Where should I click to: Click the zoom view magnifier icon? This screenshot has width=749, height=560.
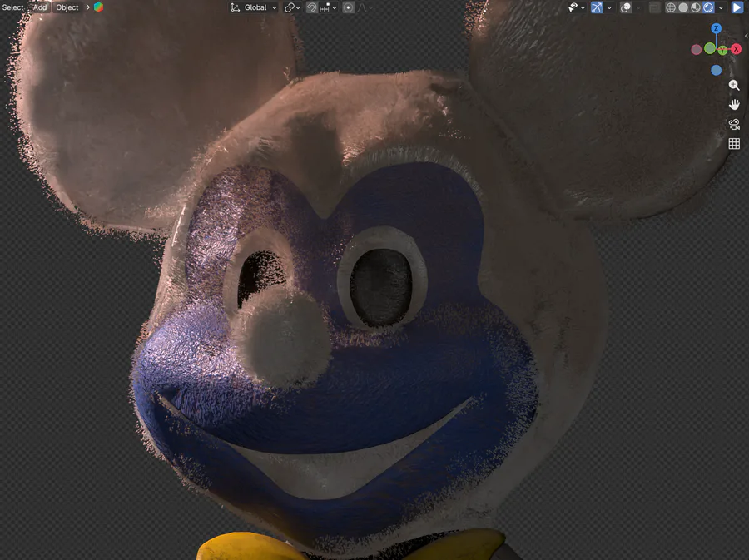[734, 86]
